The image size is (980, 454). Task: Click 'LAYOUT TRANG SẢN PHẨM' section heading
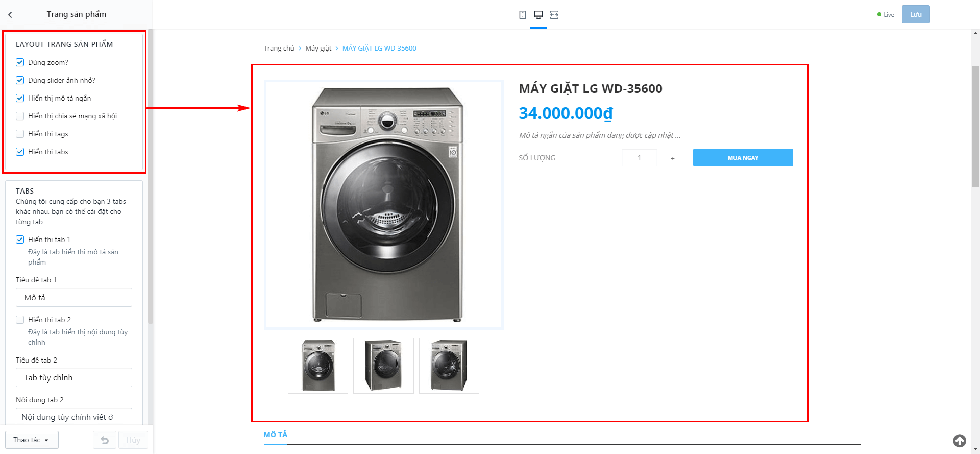pyautogui.click(x=64, y=44)
